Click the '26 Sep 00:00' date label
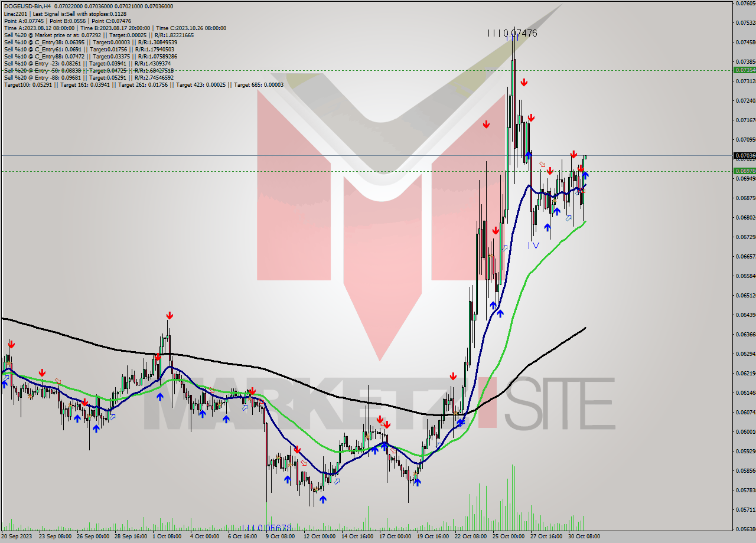The height and width of the screenshot is (543, 756). pyautogui.click(x=94, y=537)
